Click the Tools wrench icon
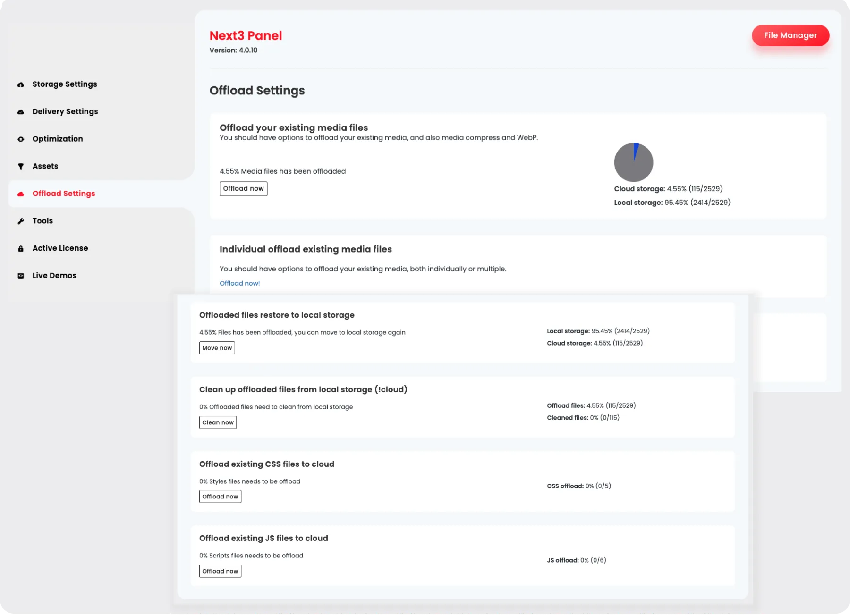This screenshot has width=850, height=616. [21, 221]
